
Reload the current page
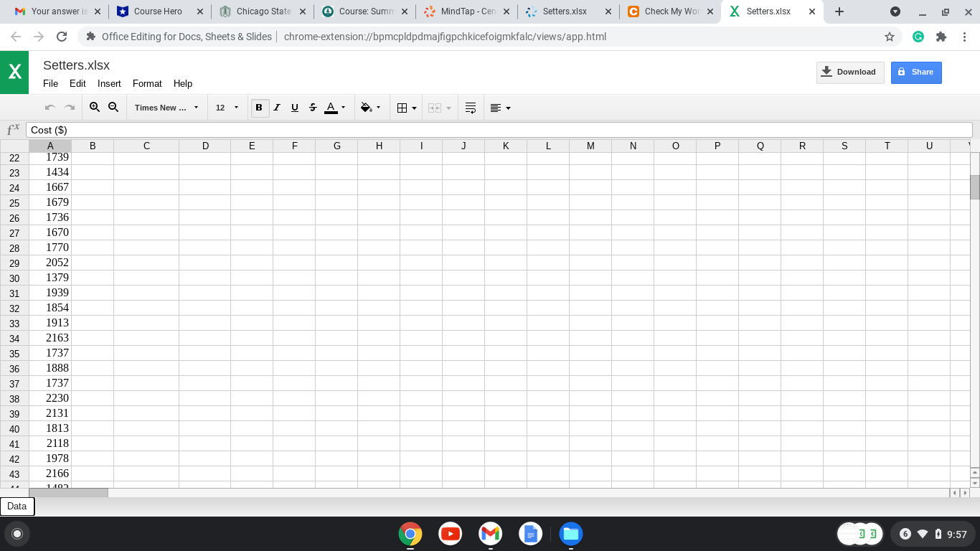pos(62,37)
